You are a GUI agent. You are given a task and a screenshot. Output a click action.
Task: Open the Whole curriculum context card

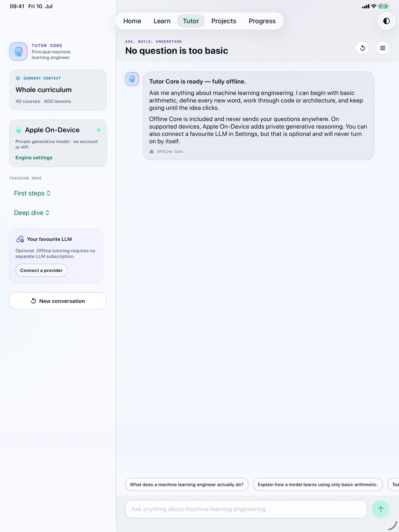58,90
